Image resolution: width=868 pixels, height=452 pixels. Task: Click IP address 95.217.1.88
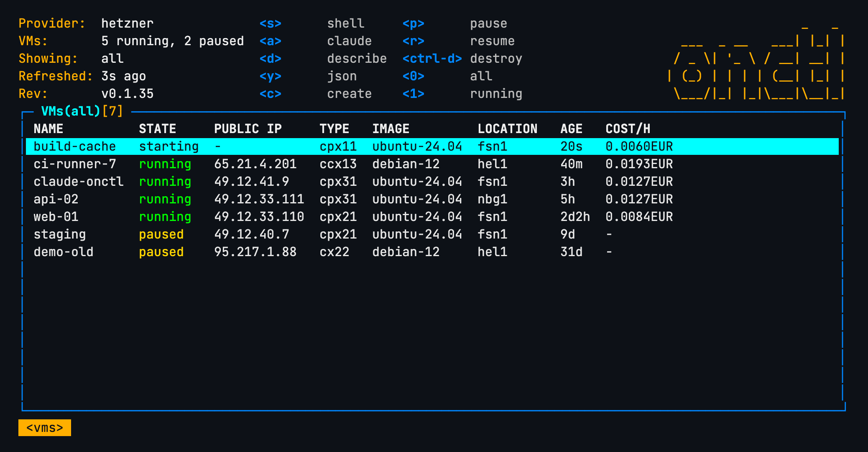tap(255, 252)
